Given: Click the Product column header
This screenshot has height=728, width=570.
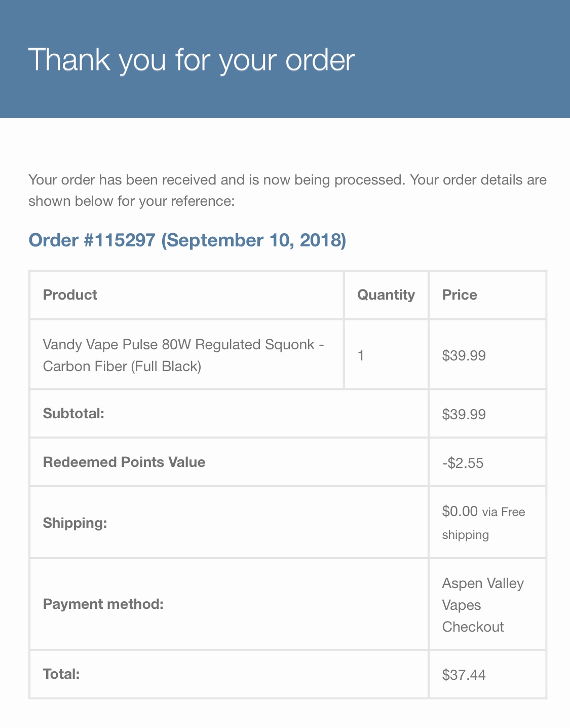Looking at the screenshot, I should [x=70, y=295].
